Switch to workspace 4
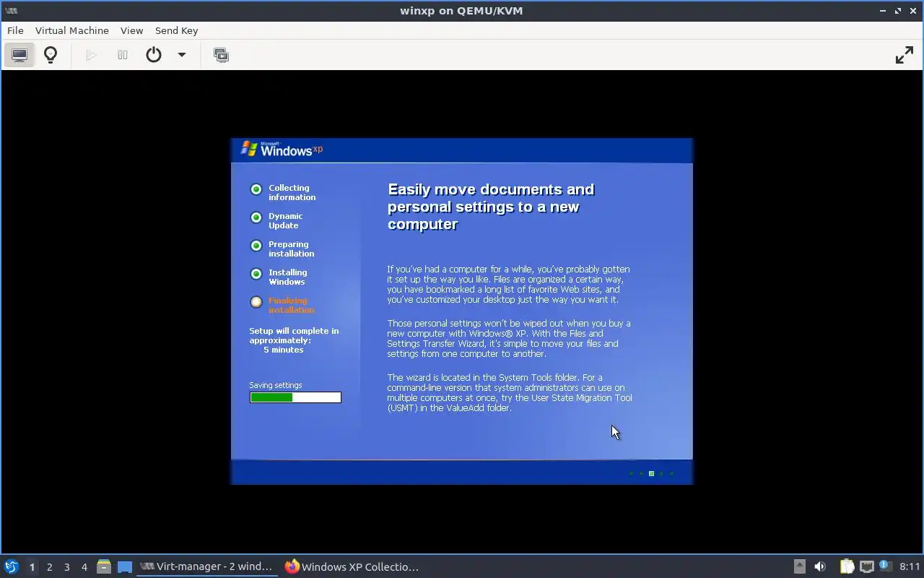This screenshot has width=924, height=578. [84, 567]
